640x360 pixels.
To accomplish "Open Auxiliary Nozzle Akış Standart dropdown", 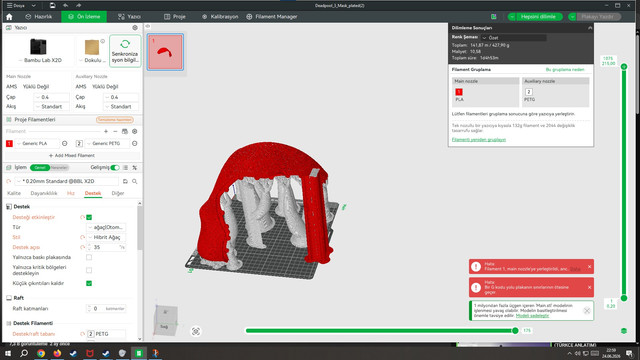I will click(x=121, y=107).
